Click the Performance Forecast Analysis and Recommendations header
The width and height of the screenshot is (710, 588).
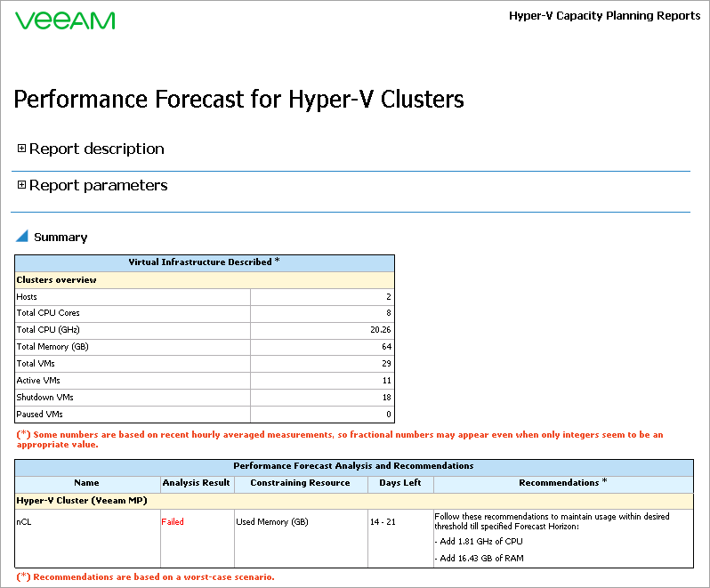click(x=353, y=466)
